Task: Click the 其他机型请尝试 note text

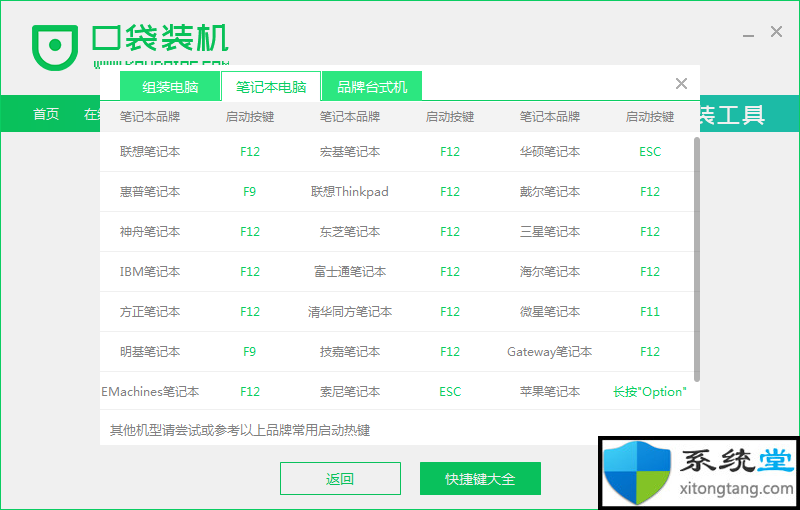Action: click(240, 430)
